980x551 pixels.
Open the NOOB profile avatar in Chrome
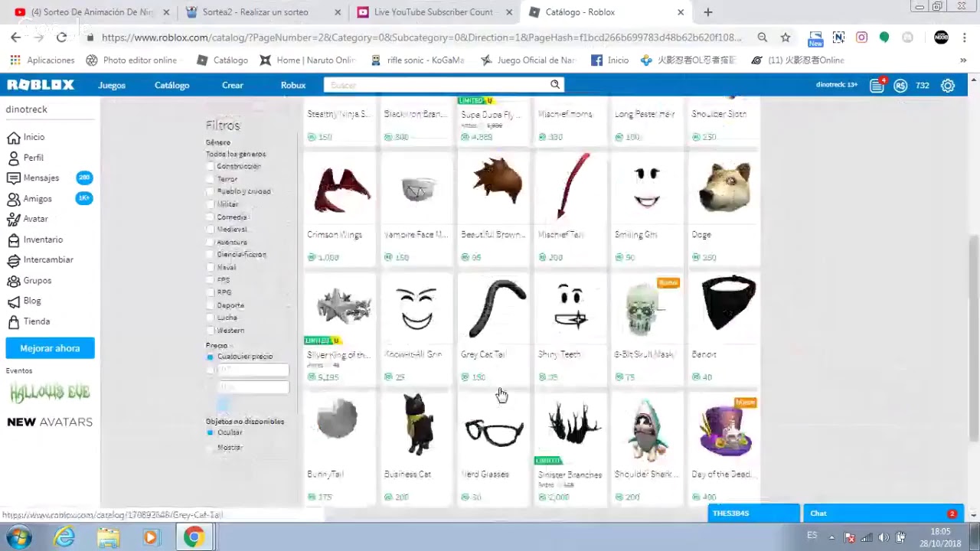tap(942, 37)
